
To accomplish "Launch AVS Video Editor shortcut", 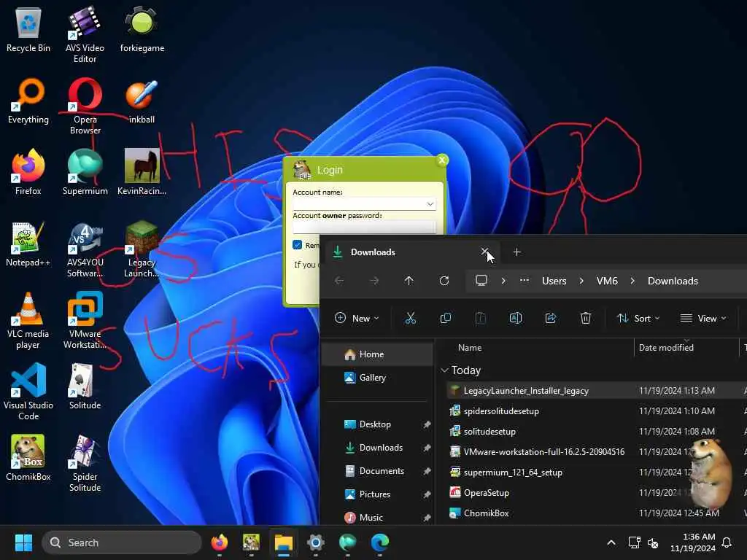I will coord(85,34).
